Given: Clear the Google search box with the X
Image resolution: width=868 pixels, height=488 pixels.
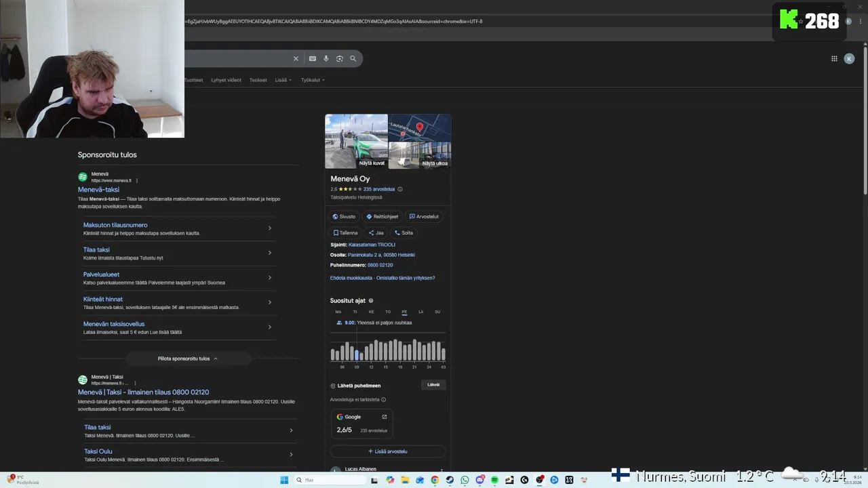Looking at the screenshot, I should 296,59.
